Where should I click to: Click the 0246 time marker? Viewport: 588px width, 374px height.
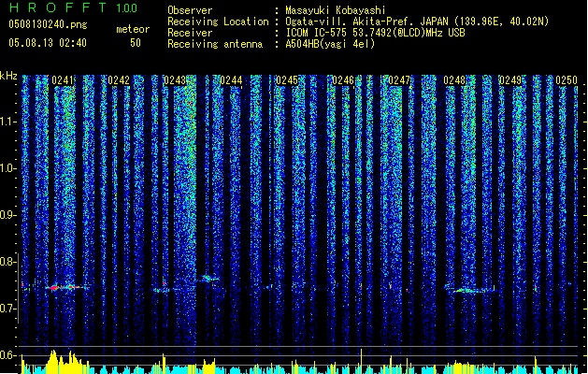(343, 80)
